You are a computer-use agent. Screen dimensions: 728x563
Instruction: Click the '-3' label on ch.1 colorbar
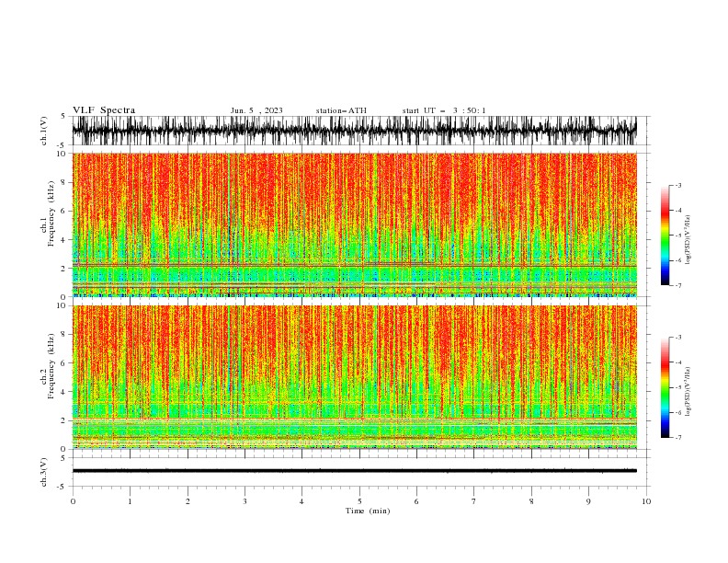(x=677, y=185)
